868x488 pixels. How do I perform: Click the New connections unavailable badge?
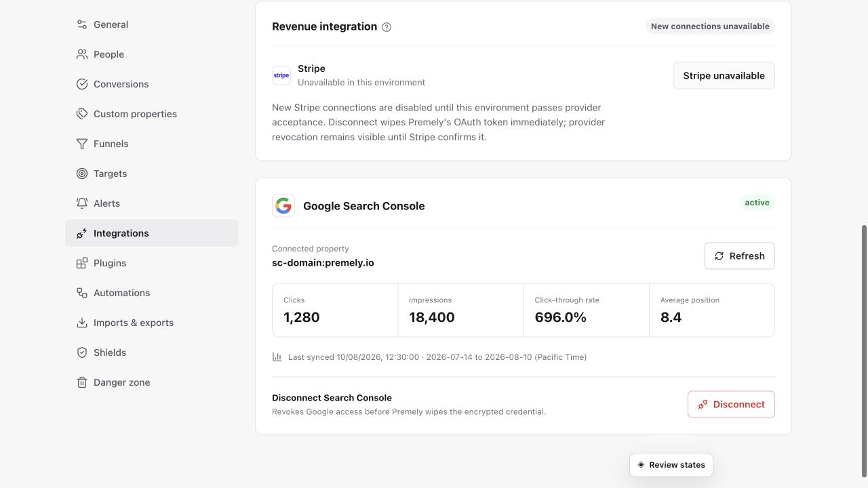point(710,26)
